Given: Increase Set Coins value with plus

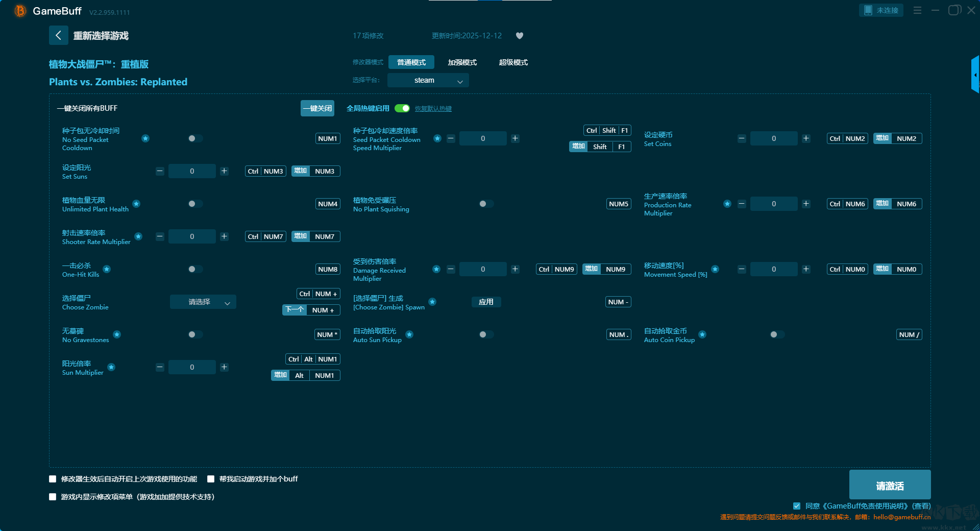Looking at the screenshot, I should (806, 138).
